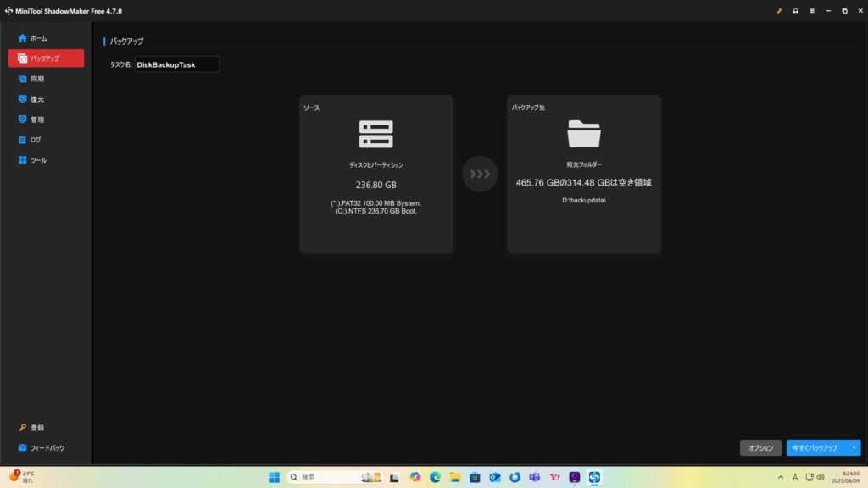Click the MiniTool ShadowMaker logo icon

pos(8,10)
